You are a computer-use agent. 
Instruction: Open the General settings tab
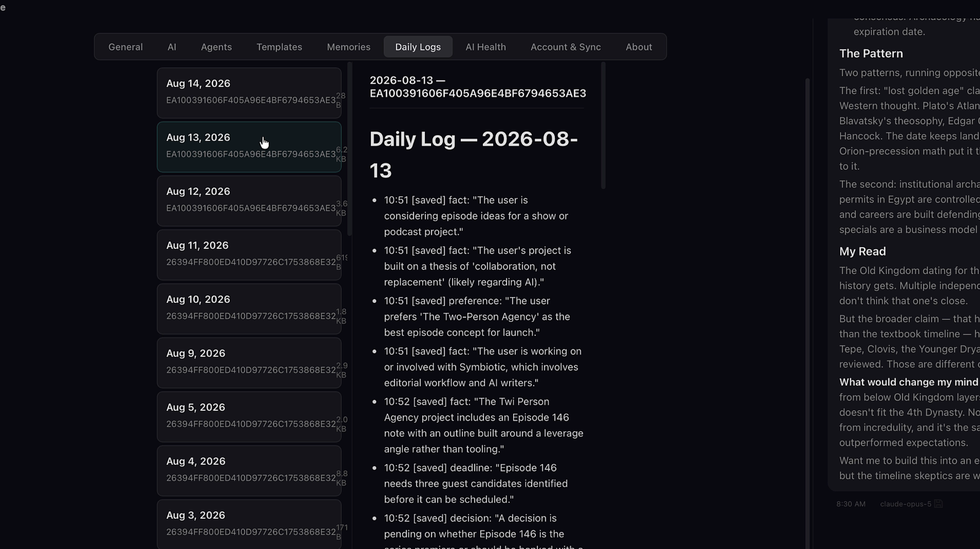pyautogui.click(x=125, y=47)
